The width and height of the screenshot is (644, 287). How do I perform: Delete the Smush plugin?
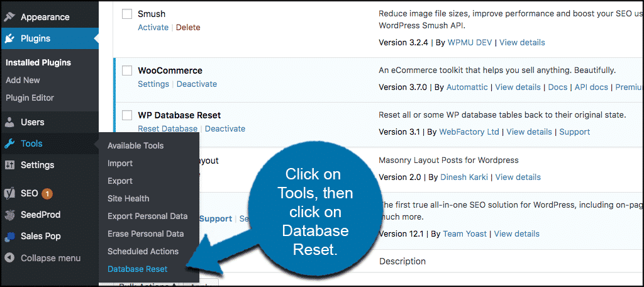pyautogui.click(x=188, y=28)
